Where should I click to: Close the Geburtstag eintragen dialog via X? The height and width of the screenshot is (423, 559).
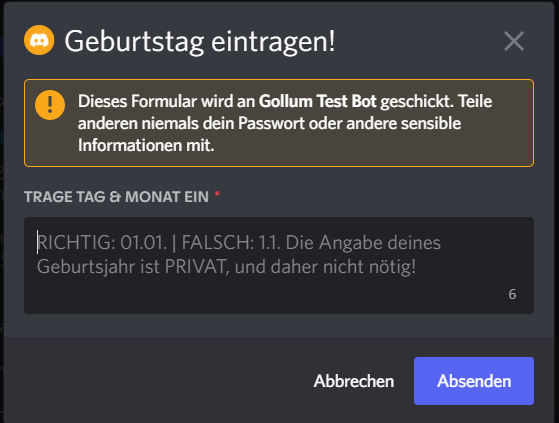514,41
